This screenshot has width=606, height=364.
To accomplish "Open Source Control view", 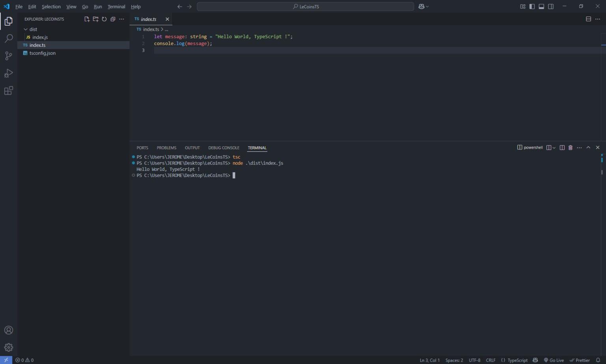I will (x=8, y=56).
